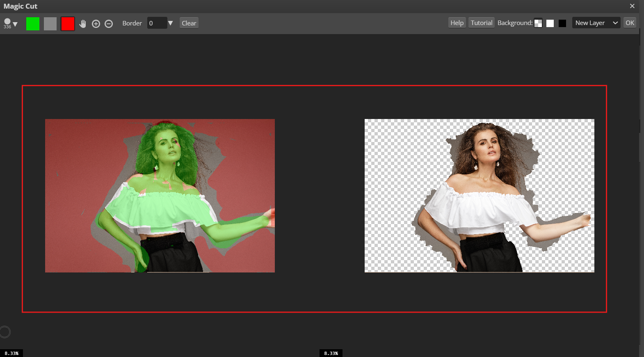
Task: Zoom out with the minus icon
Action: tap(109, 24)
